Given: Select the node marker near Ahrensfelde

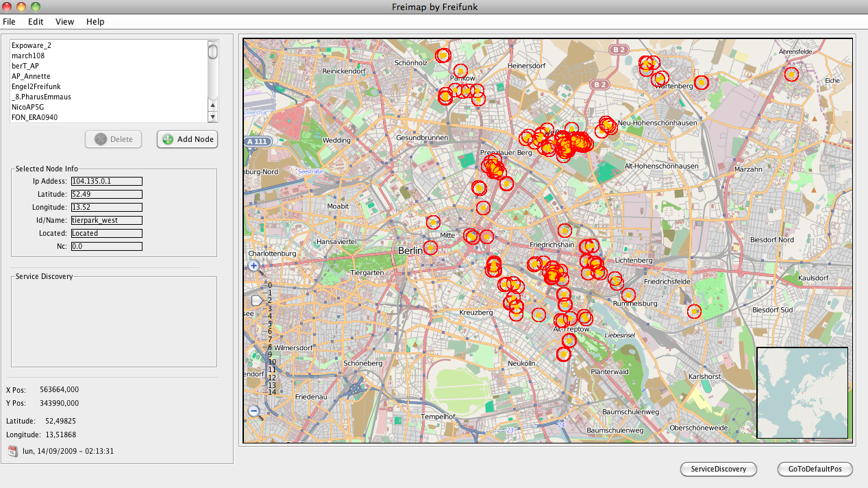Looking at the screenshot, I should click(x=791, y=74).
